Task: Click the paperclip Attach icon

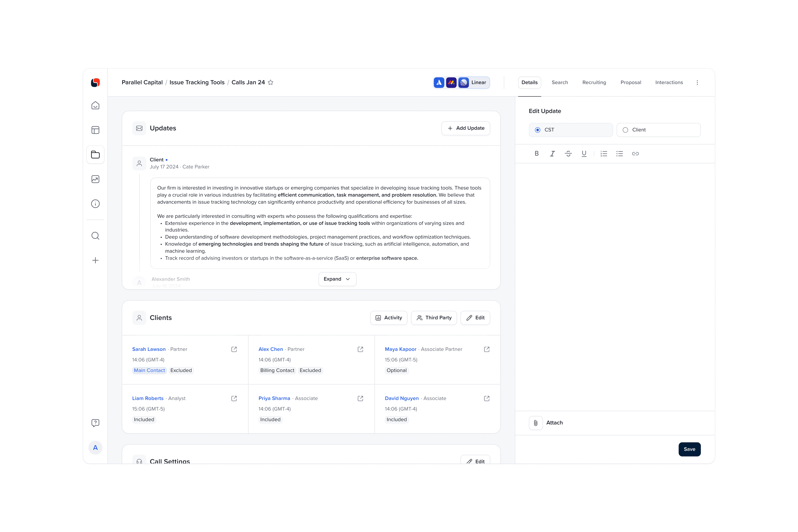Action: (536, 423)
